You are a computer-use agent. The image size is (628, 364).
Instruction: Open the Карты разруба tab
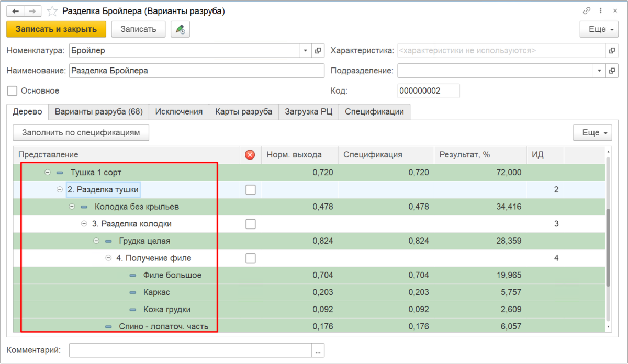[243, 112]
